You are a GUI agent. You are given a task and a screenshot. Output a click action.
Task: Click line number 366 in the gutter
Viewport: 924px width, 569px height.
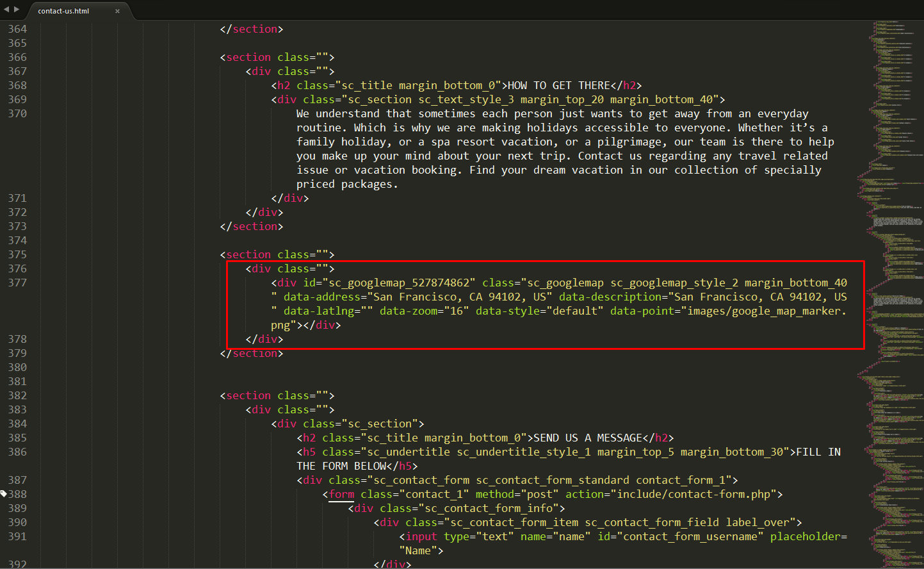[17, 57]
